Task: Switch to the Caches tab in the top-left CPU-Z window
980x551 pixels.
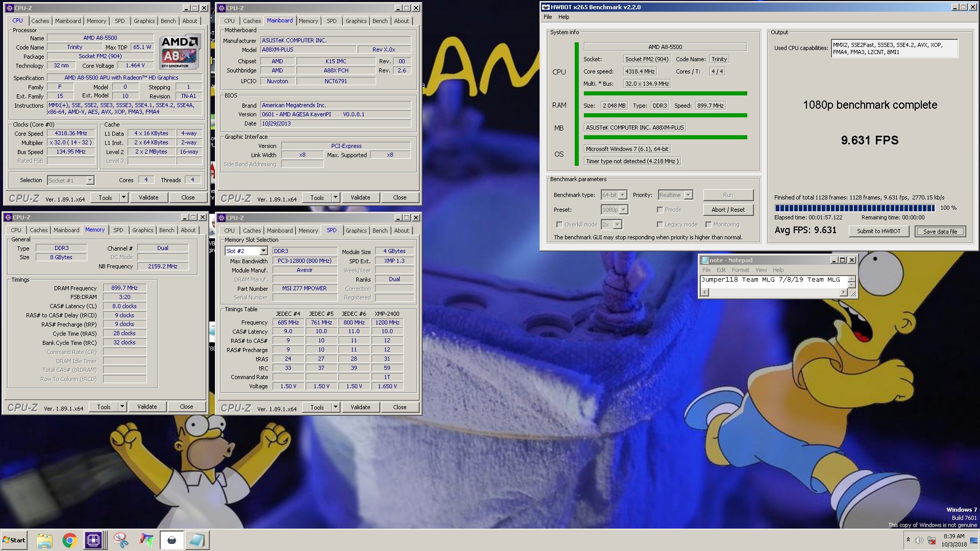Action: [40, 21]
